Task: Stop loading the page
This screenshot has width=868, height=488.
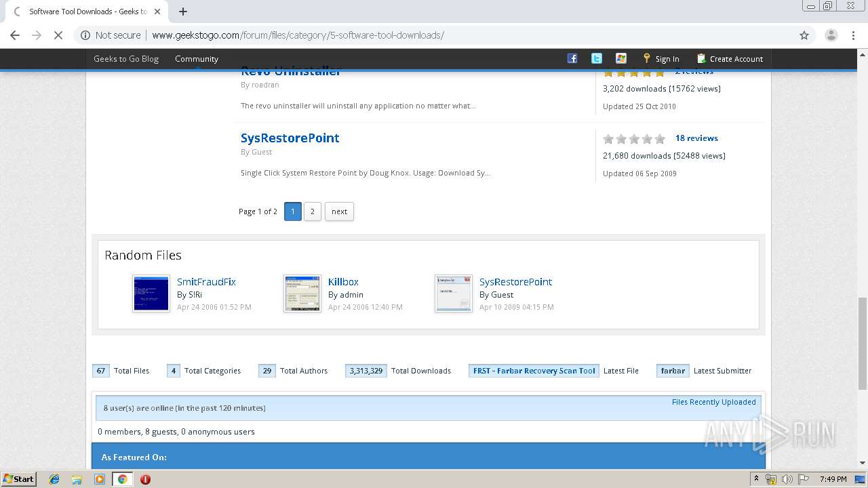Action: tap(58, 35)
